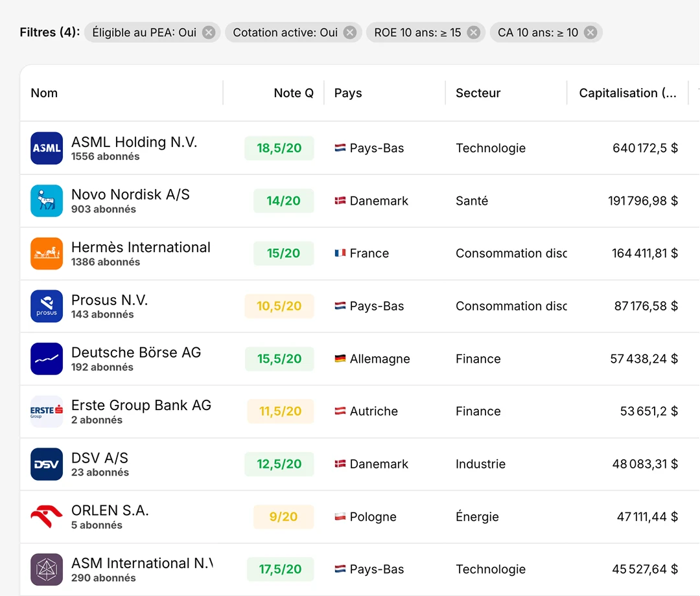Screen dimensions: 700x596
Task: Click the 15,5/20 quality score badge
Action: pos(279,359)
